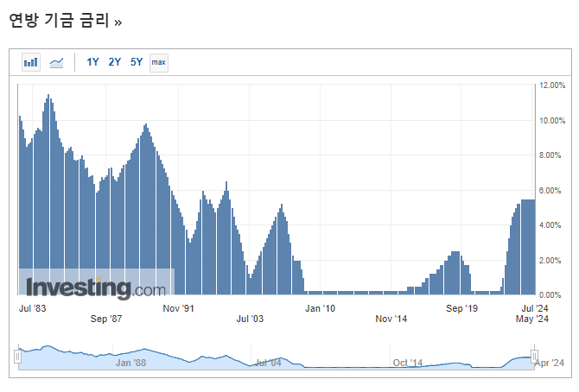Click the May '24 axis label
579x392 pixels.
point(532,319)
